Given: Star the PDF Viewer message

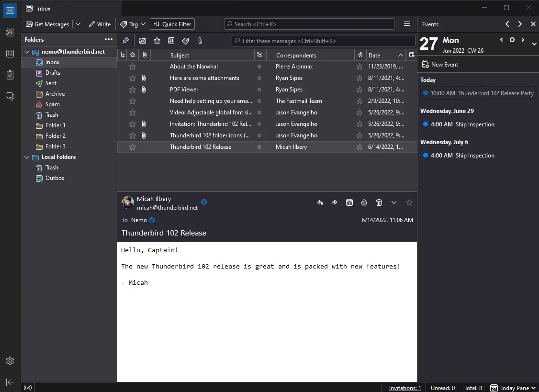Looking at the screenshot, I should [133, 90].
